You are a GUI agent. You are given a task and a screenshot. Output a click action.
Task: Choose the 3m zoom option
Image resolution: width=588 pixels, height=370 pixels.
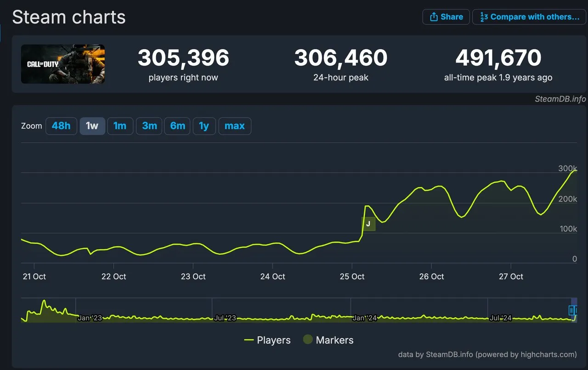click(x=149, y=126)
